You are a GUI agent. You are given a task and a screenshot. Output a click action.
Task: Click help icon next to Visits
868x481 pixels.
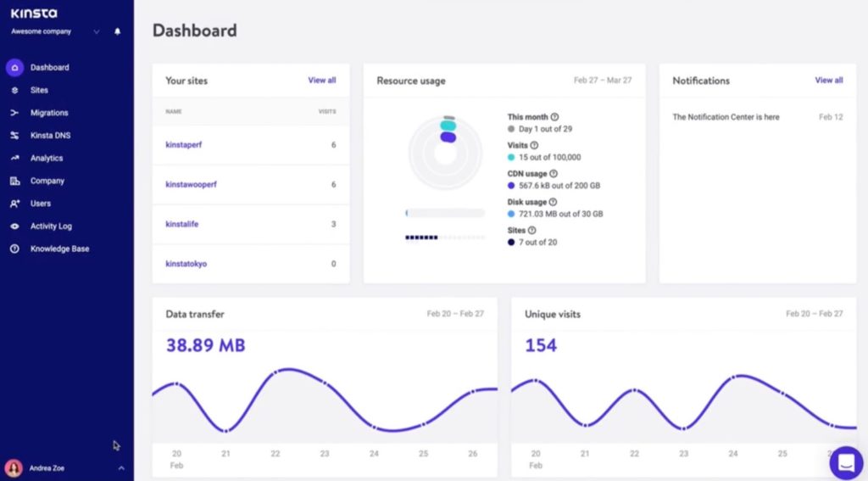534,145
